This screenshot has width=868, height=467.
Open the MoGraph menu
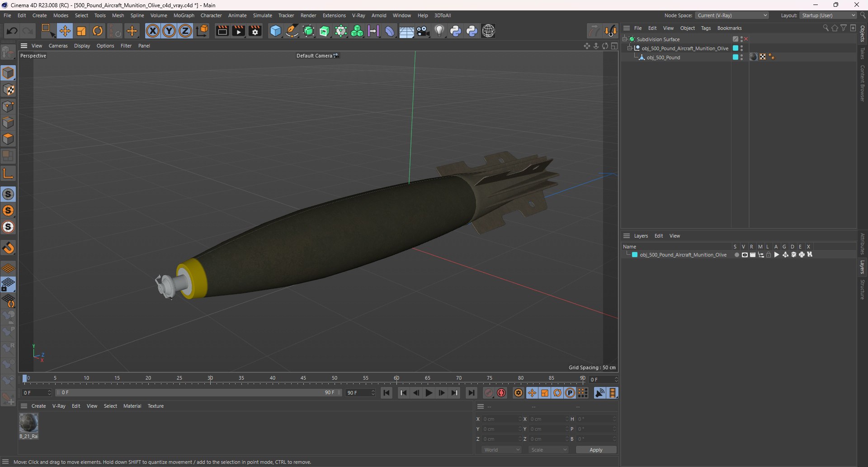coord(184,15)
